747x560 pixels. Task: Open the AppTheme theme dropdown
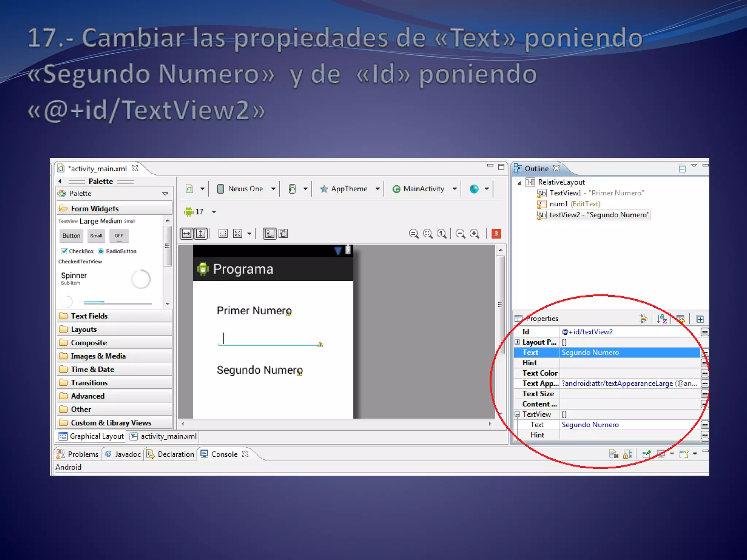point(349,189)
